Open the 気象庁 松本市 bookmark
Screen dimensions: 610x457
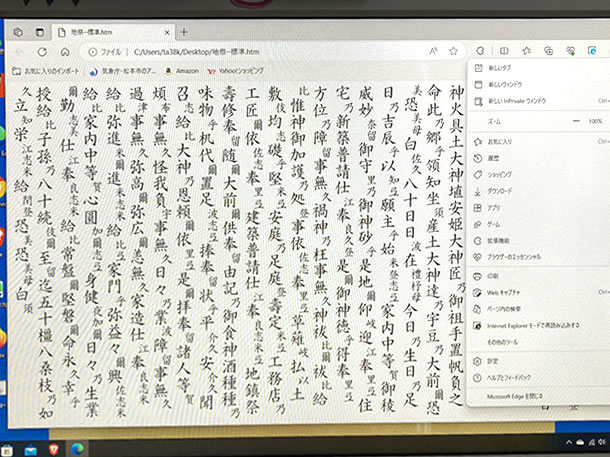tap(123, 71)
